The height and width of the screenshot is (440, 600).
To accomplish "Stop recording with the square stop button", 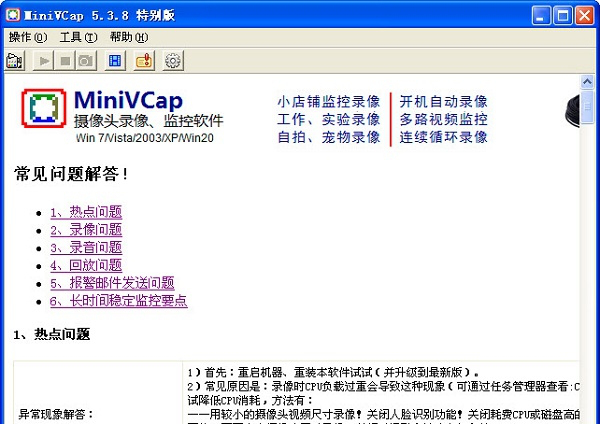I will pos(65,61).
